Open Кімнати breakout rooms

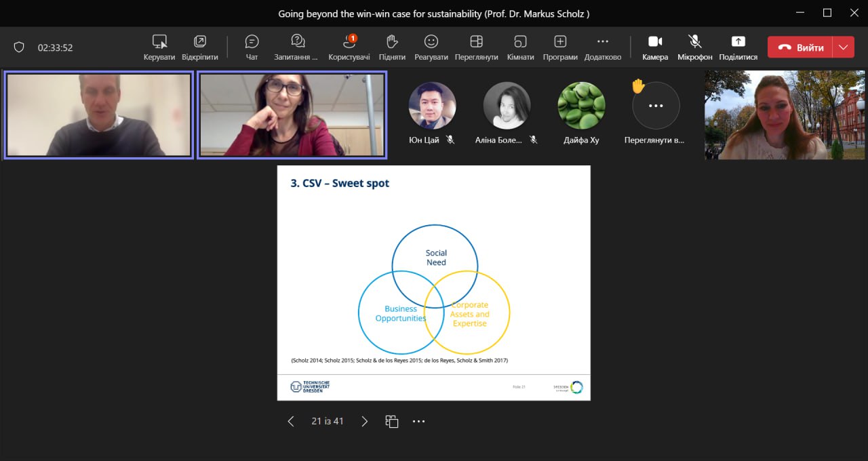pyautogui.click(x=520, y=47)
